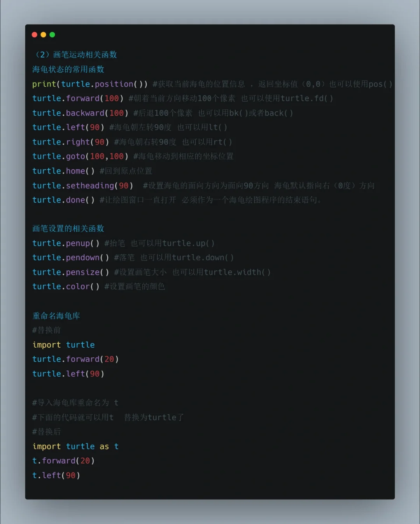Click the code 't.left(90)'
Viewport: 420px width, 524px height.
point(56,475)
